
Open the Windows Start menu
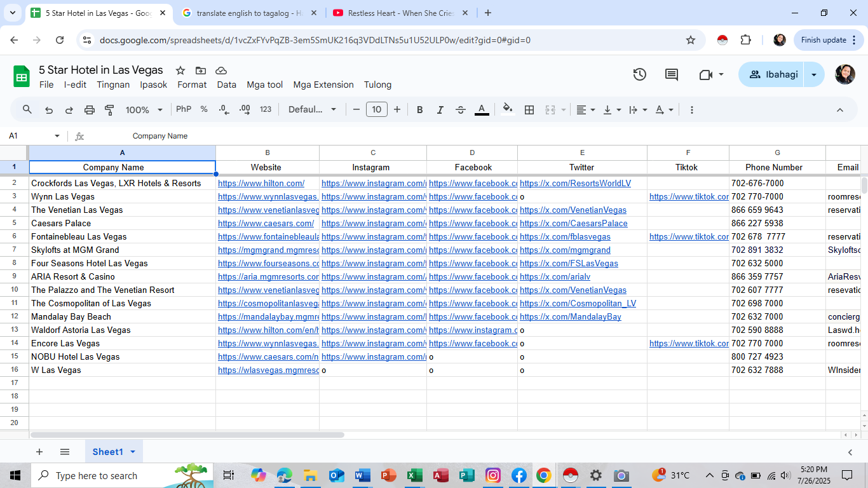click(15, 475)
